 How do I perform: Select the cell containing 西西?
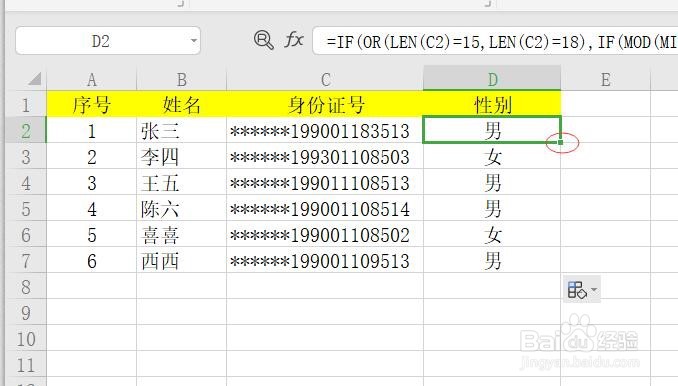182,260
